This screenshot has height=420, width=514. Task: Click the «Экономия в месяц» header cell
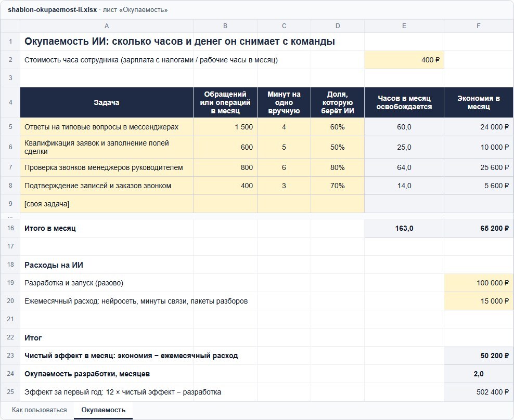click(479, 102)
